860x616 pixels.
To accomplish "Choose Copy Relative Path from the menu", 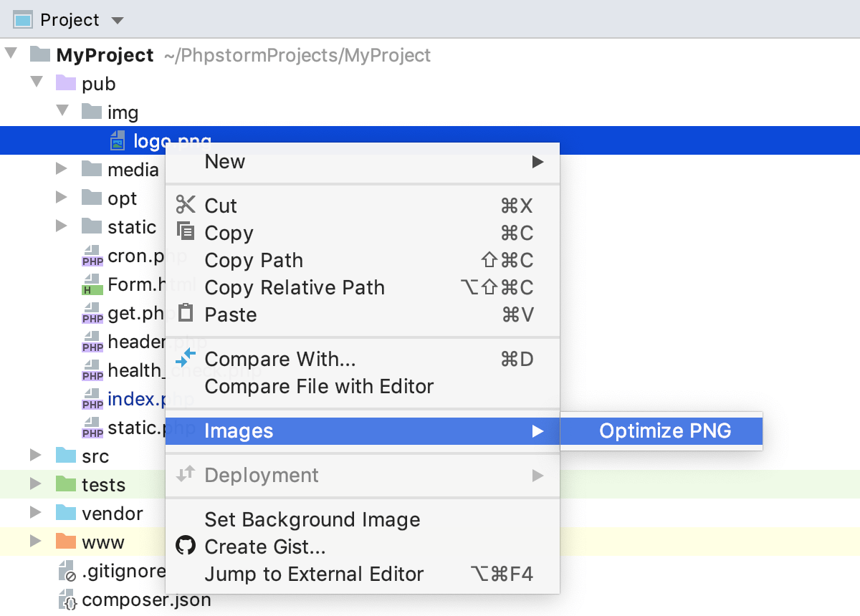I will point(295,287).
